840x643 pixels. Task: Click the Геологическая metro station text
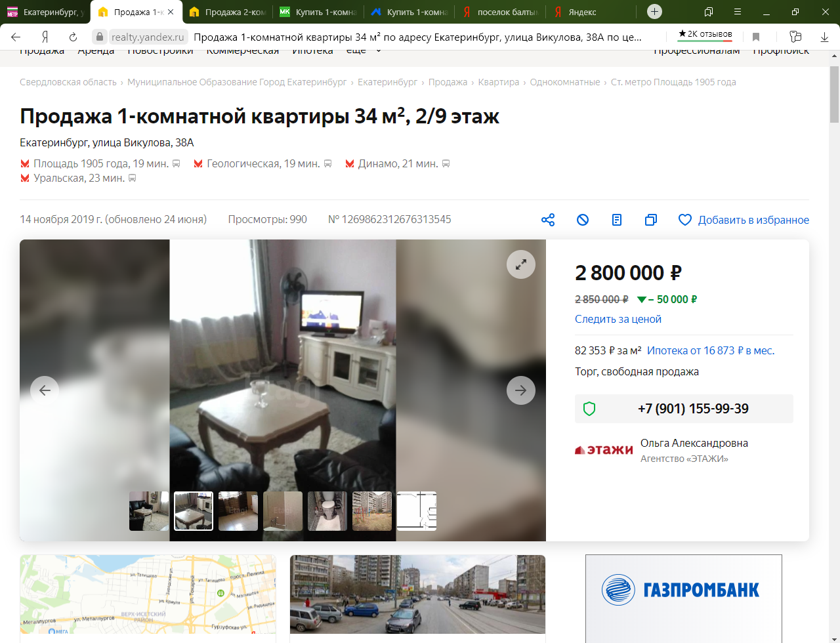[x=263, y=163]
